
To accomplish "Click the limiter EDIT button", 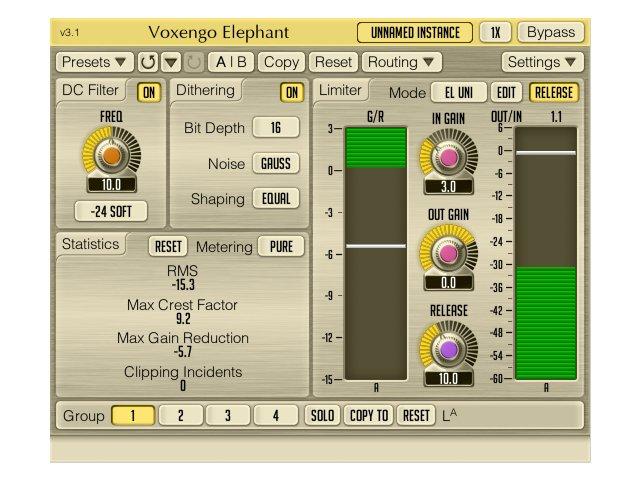I will (506, 93).
